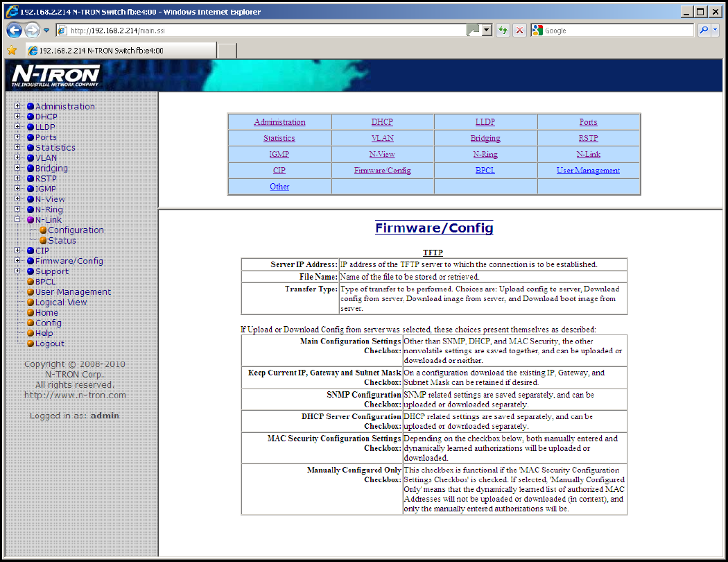Click the N-Link purple bullet icon
The image size is (728, 562).
tap(31, 220)
